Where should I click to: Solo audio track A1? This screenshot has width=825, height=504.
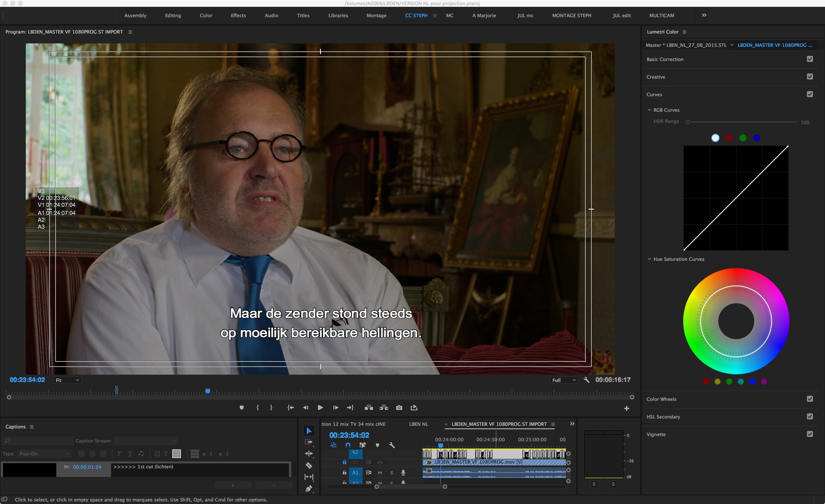391,473
